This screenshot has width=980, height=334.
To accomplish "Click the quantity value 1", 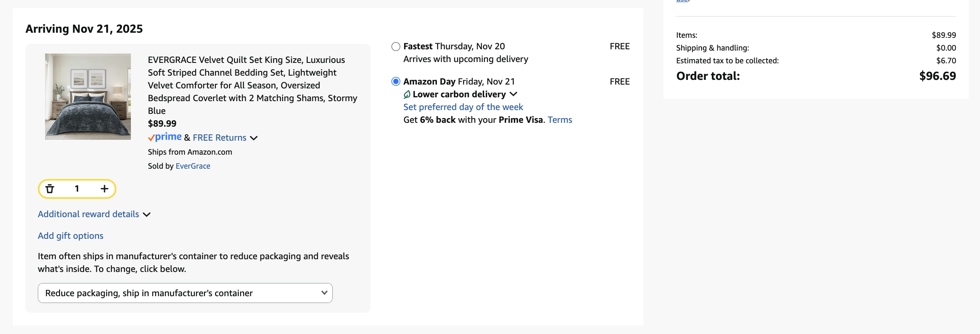I will pyautogui.click(x=77, y=189).
